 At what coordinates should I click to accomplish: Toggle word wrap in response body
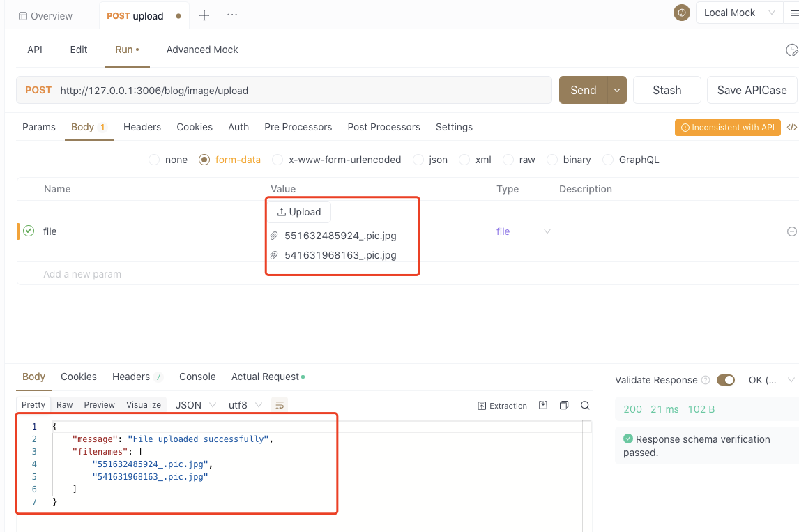pyautogui.click(x=279, y=405)
